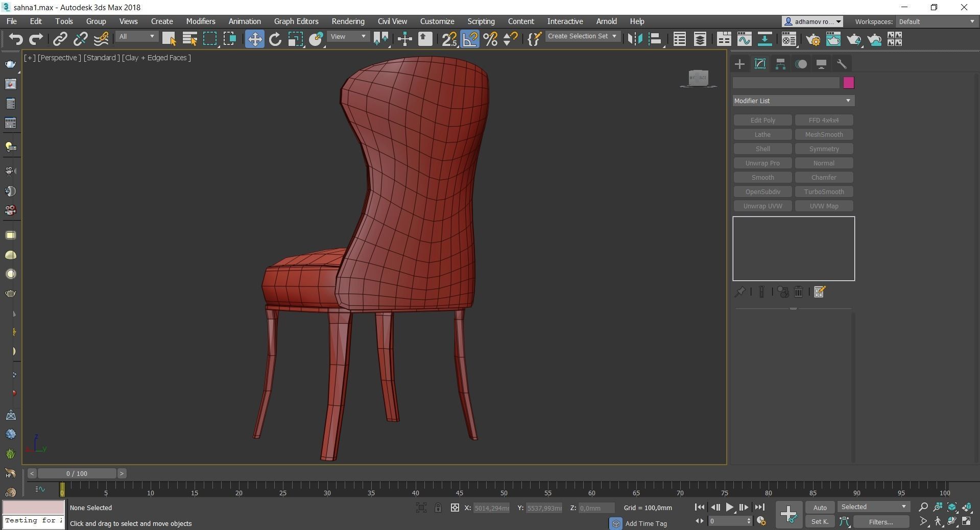Activate the Select and Rotate tool
Viewport: 980px width, 530px height.
tap(275, 39)
